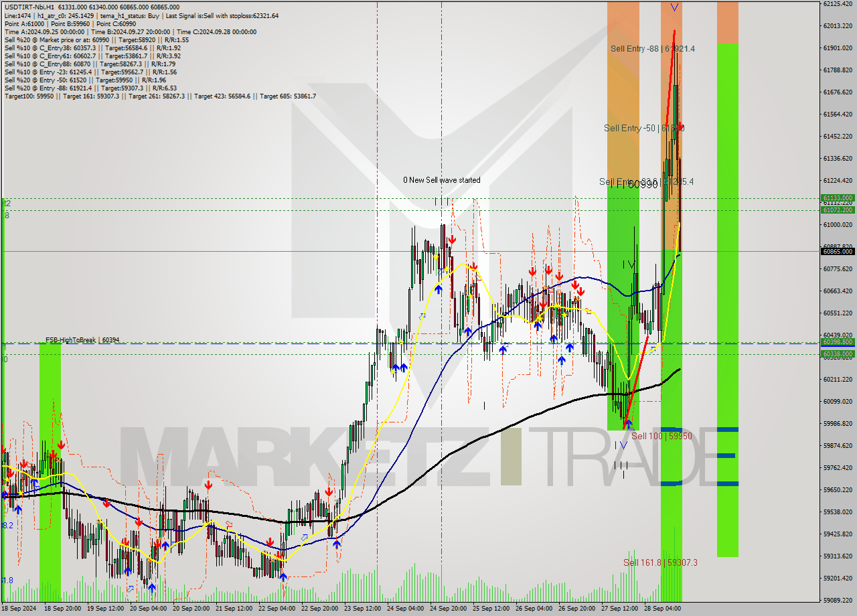This screenshot has height=616, width=857.
Task: Select 'Sell %20 @ Market price' line
Action: click(x=96, y=40)
